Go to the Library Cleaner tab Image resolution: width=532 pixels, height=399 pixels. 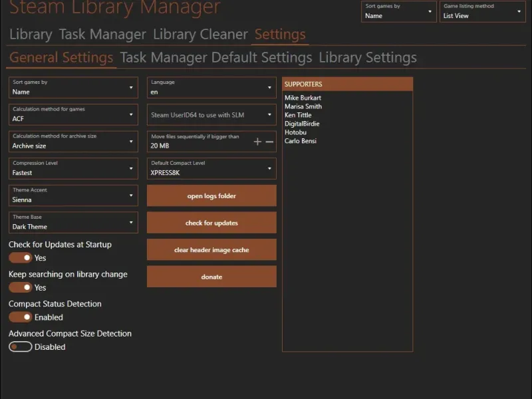pyautogui.click(x=201, y=35)
